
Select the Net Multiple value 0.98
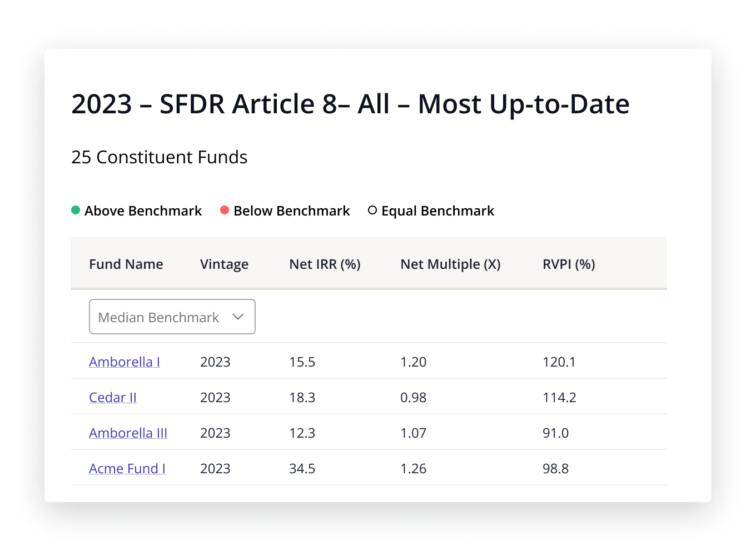coord(413,397)
